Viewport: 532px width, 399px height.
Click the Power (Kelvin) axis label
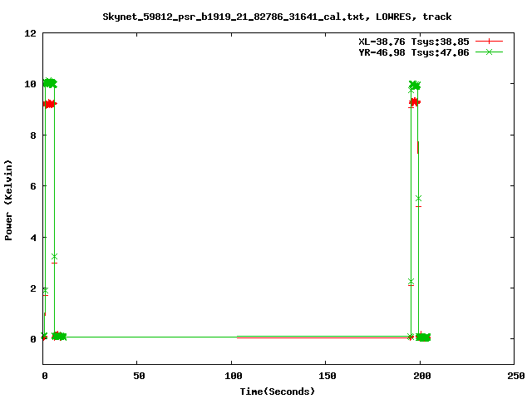[x=8, y=200]
